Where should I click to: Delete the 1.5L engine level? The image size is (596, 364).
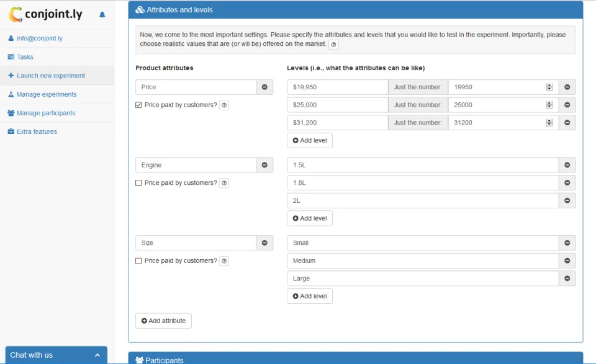pos(567,165)
